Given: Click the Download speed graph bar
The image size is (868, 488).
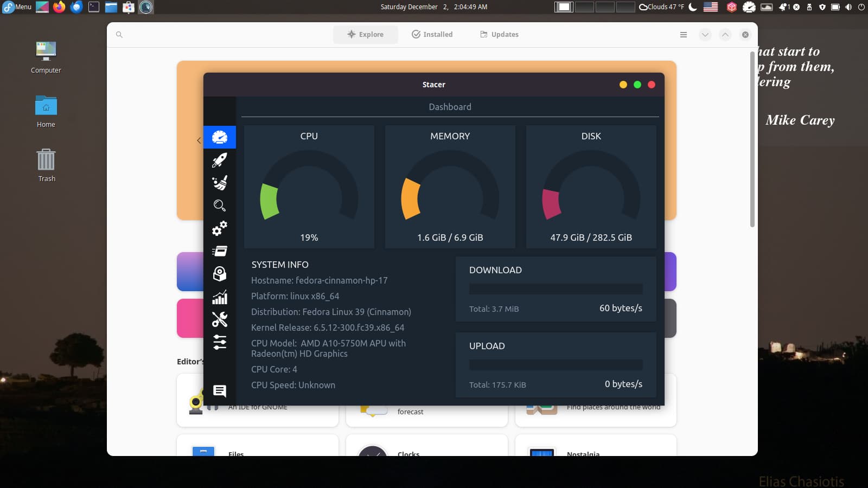Looking at the screenshot, I should point(556,289).
